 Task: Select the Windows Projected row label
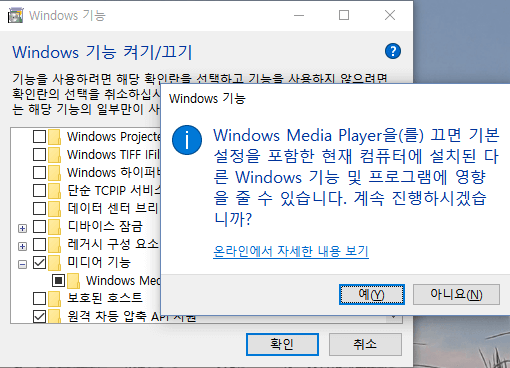coord(114,137)
